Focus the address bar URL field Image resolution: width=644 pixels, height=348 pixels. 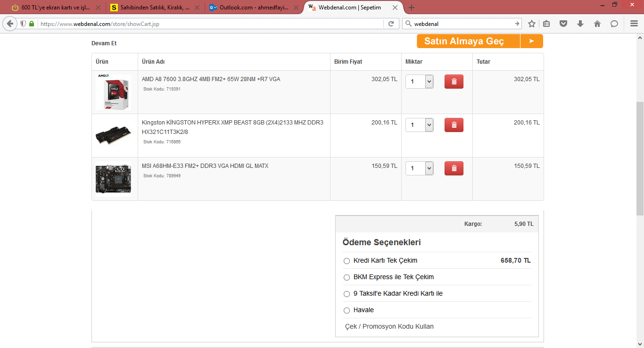click(x=211, y=24)
